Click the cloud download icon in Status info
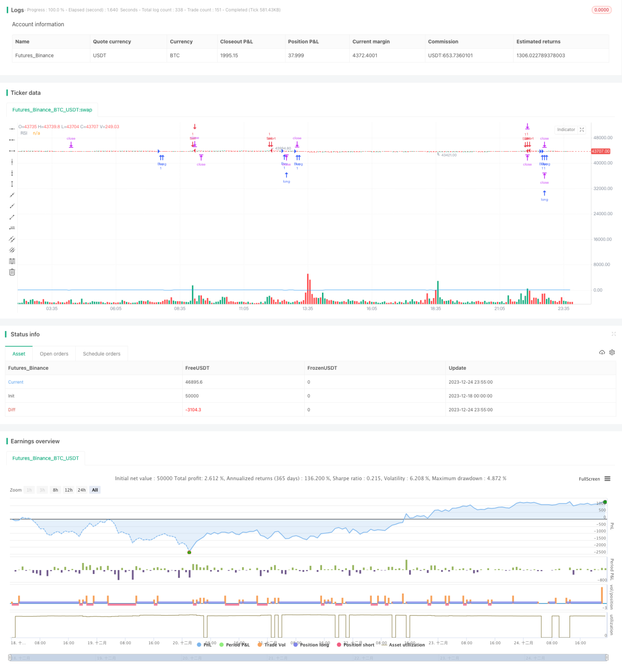This screenshot has width=622, height=672. [x=602, y=353]
